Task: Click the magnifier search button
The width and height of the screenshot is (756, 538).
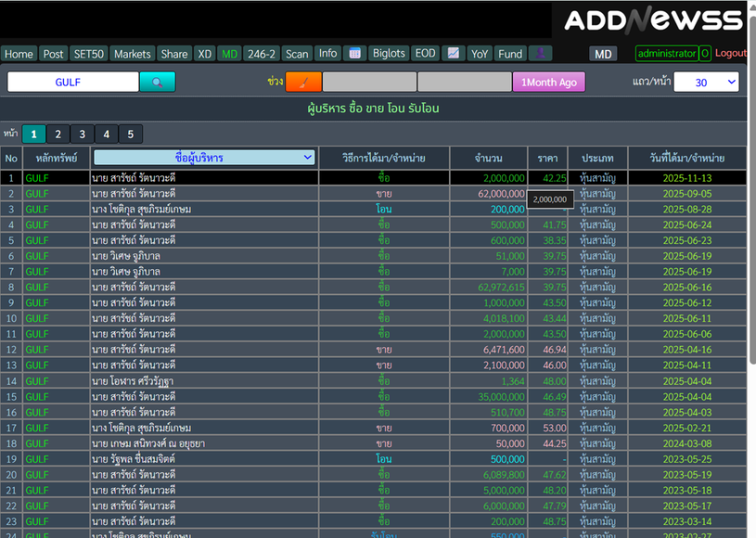Action: tap(157, 83)
